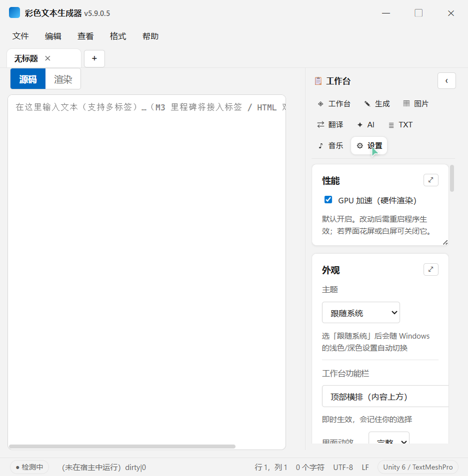Open the 工作台 tool tab
The image size is (468, 476).
pos(334,104)
